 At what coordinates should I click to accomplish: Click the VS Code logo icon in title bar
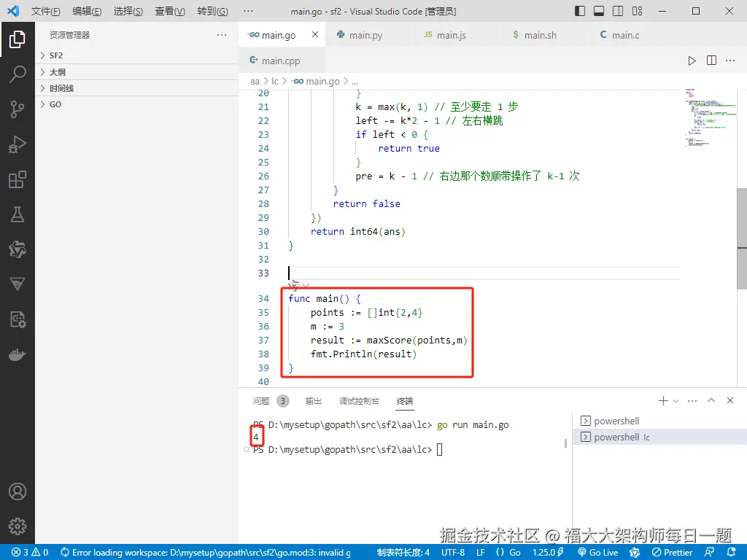(13, 11)
